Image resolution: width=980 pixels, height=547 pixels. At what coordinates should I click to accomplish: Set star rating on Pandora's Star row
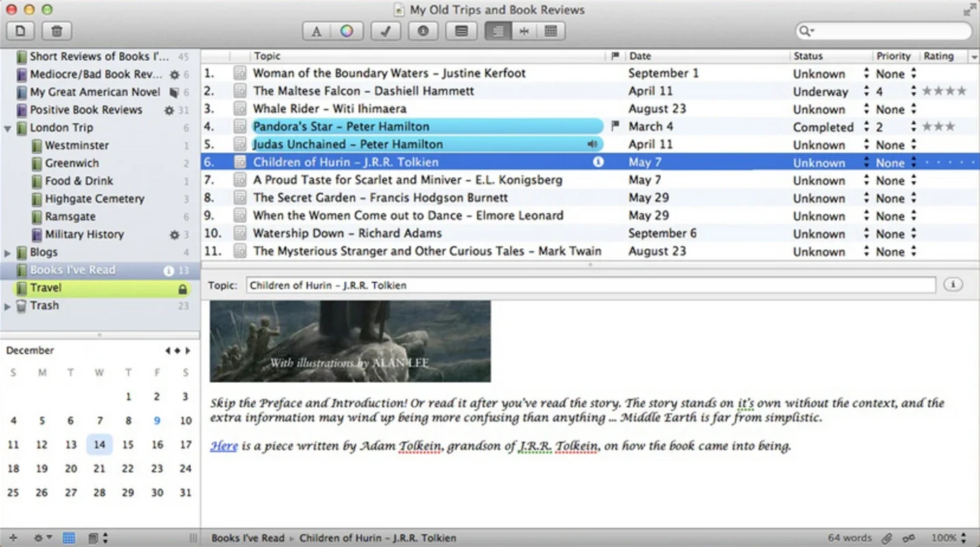click(938, 126)
